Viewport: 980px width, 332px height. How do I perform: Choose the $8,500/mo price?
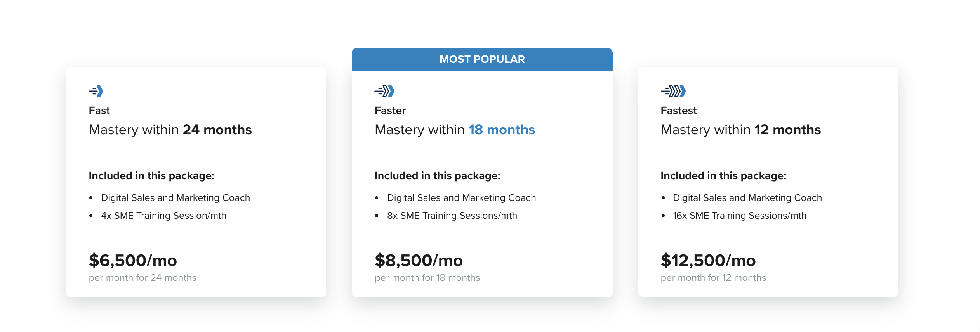[419, 261]
